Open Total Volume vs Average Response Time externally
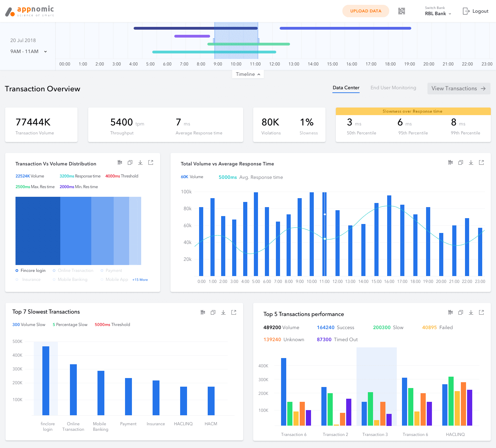Screen dimensions: 496x448 click(482, 162)
